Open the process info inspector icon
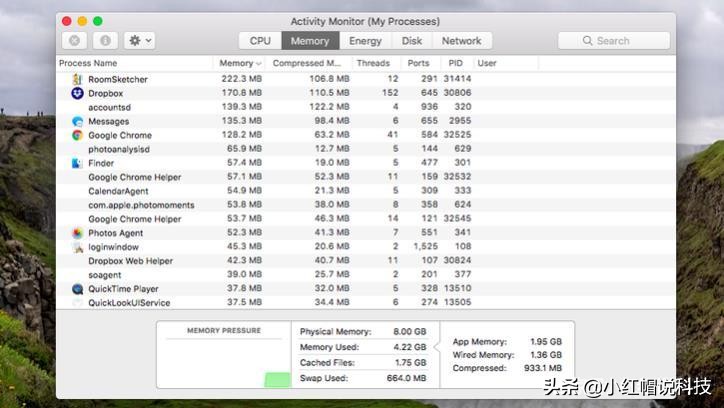The height and width of the screenshot is (408, 724). tap(105, 41)
